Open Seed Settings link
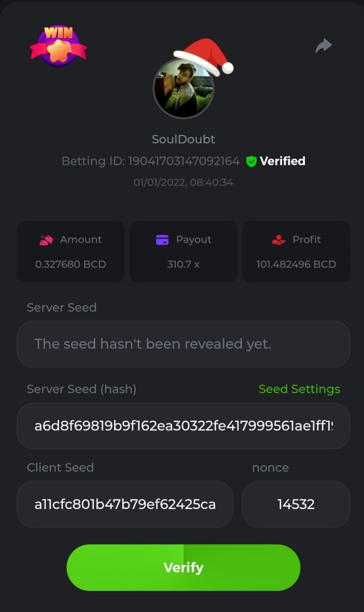This screenshot has width=364, height=612. 299,389
